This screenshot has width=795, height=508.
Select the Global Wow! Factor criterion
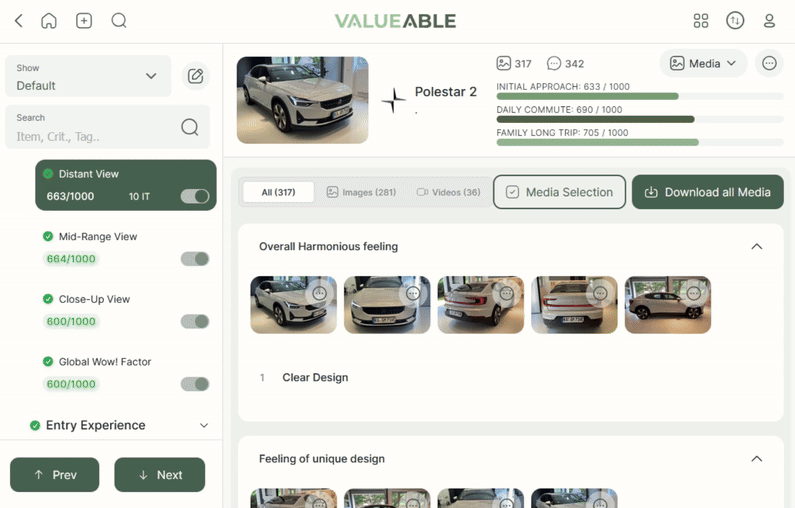coord(126,373)
